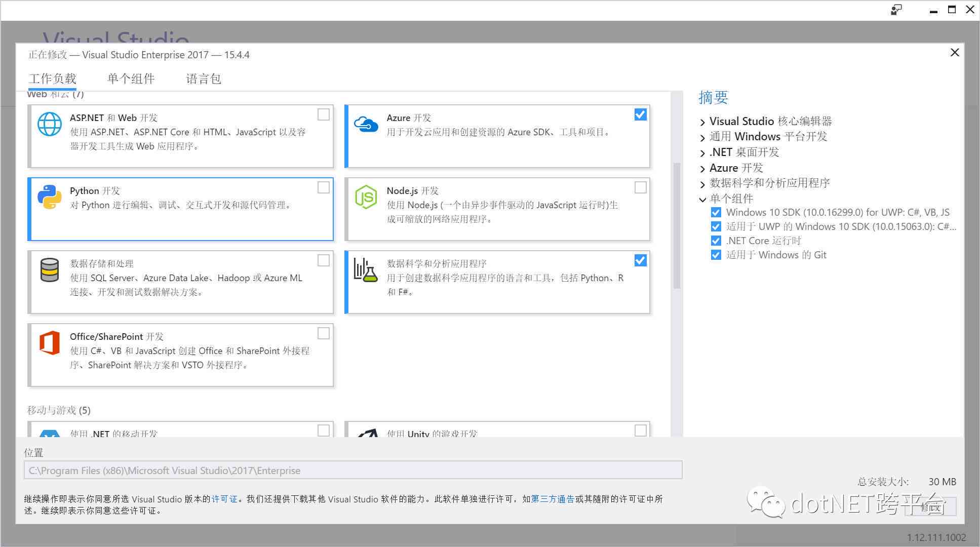
Task: Switch to 单个组件 tab
Action: point(131,79)
